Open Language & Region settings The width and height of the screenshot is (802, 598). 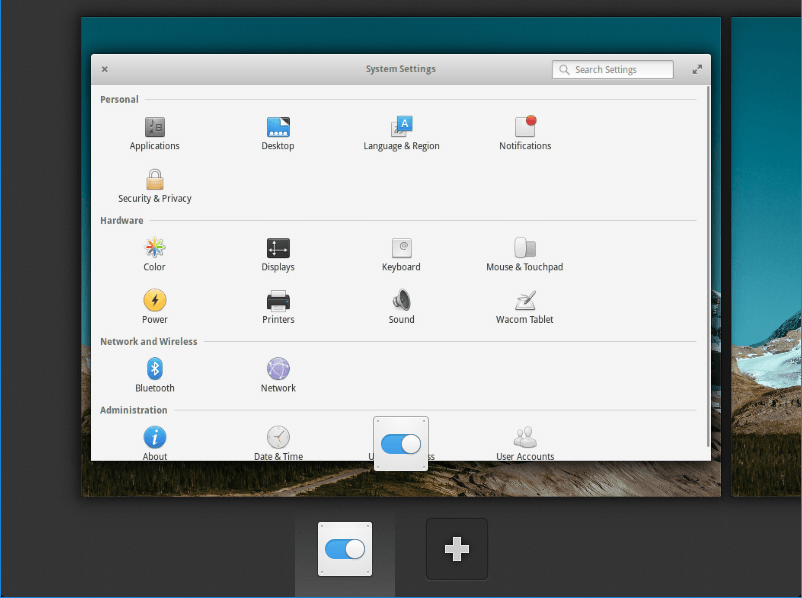tap(401, 134)
